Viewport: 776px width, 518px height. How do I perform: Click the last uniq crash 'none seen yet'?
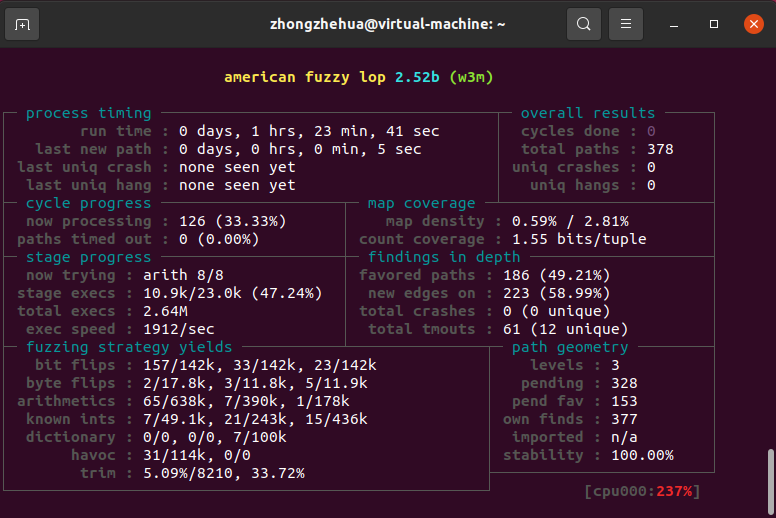click(x=237, y=167)
